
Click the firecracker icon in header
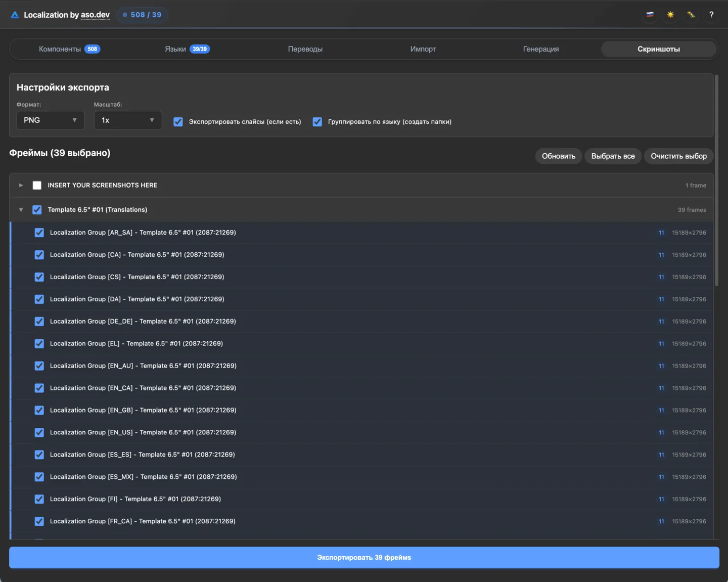(691, 15)
